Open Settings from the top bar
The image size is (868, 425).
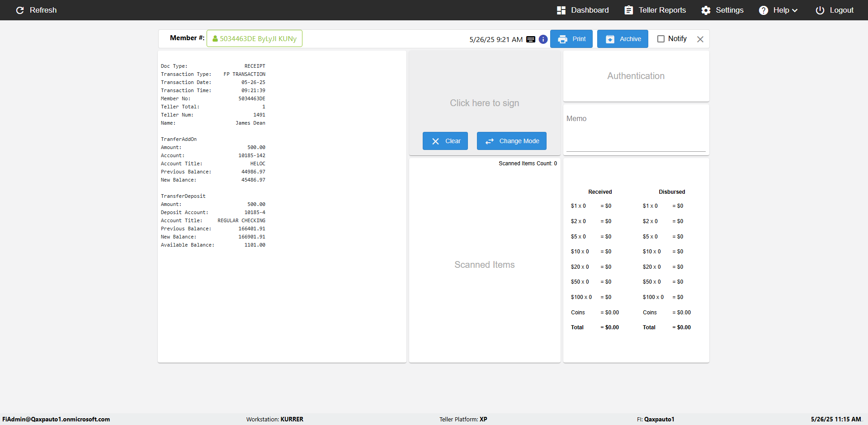[x=722, y=10]
